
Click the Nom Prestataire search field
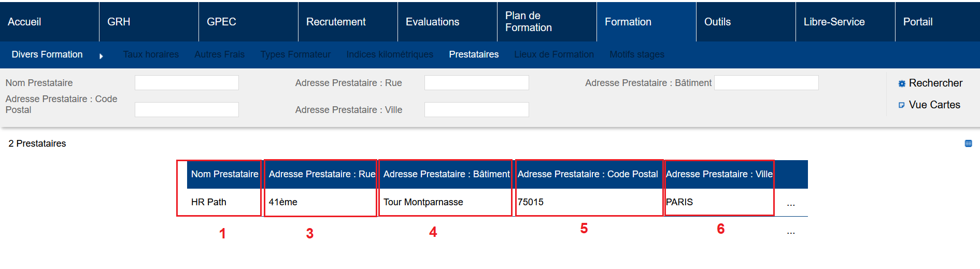point(187,83)
